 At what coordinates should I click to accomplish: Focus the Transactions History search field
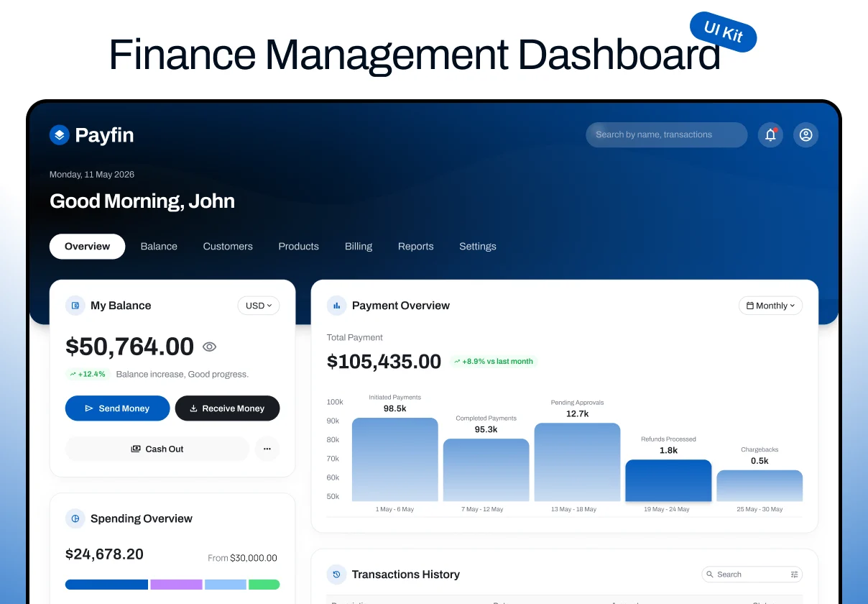point(752,575)
